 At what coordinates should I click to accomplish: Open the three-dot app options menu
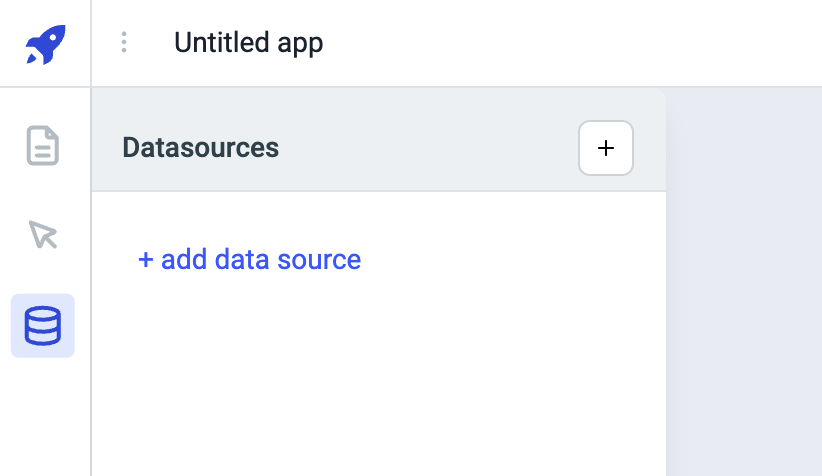124,43
